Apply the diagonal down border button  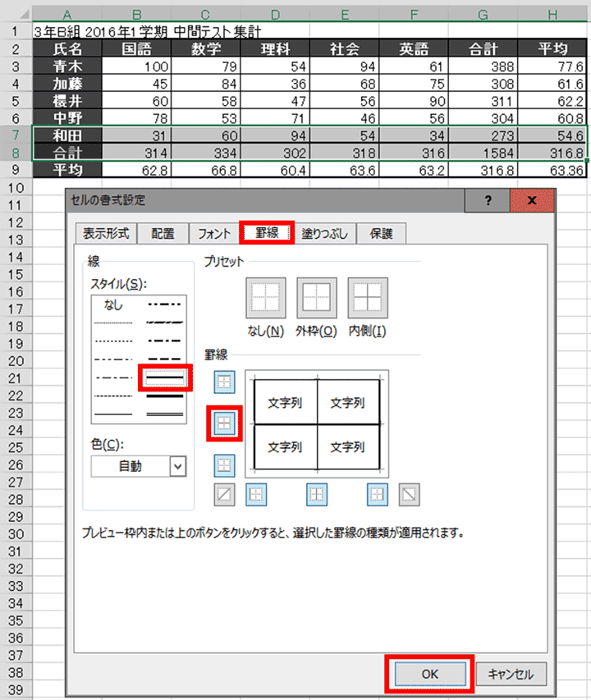point(410,495)
